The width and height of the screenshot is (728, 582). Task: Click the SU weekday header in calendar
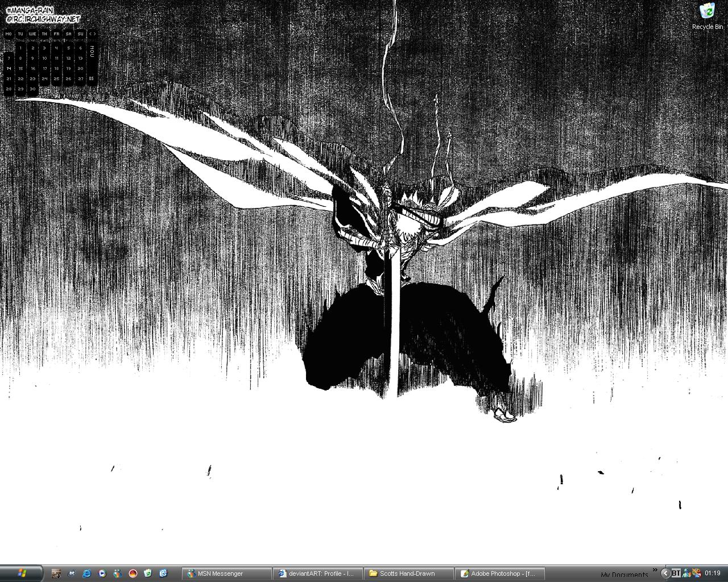tap(80, 34)
